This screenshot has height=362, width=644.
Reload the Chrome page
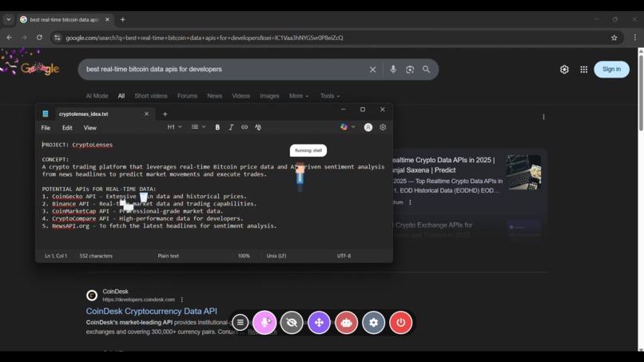[39, 38]
